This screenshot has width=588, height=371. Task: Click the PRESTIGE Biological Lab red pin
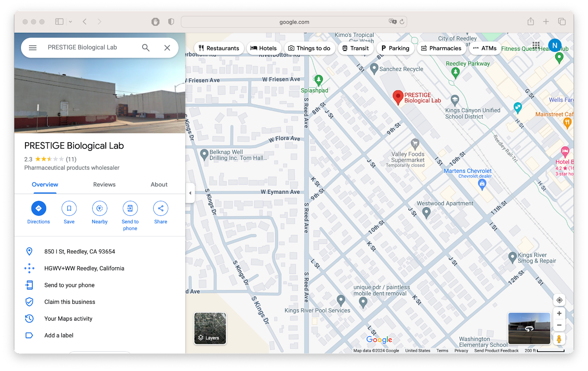pyautogui.click(x=398, y=98)
